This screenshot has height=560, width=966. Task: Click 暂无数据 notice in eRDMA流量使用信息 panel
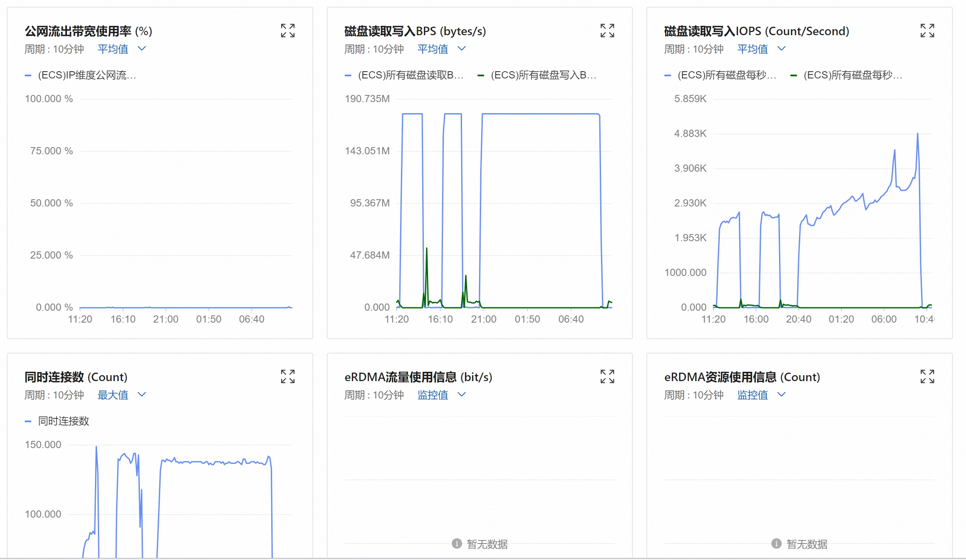[x=487, y=544]
